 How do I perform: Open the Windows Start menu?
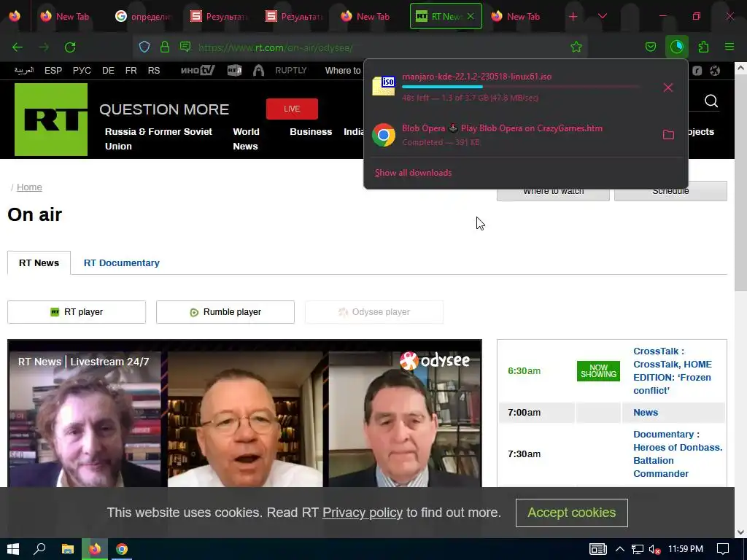[13, 549]
